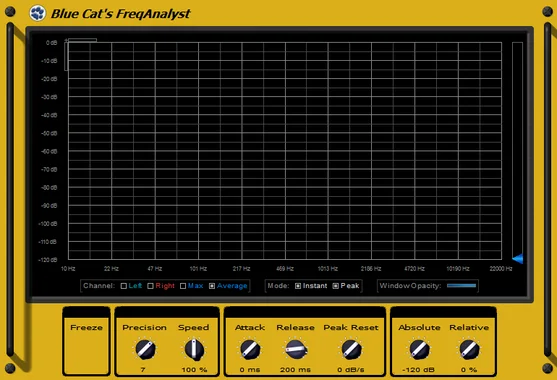Viewport: 557px width, 380px height.
Task: Click the Window Opacity: label
Action: (x=410, y=286)
